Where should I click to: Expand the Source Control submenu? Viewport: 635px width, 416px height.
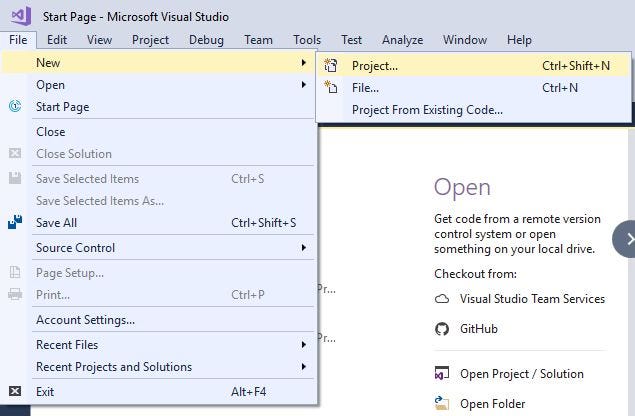point(303,247)
